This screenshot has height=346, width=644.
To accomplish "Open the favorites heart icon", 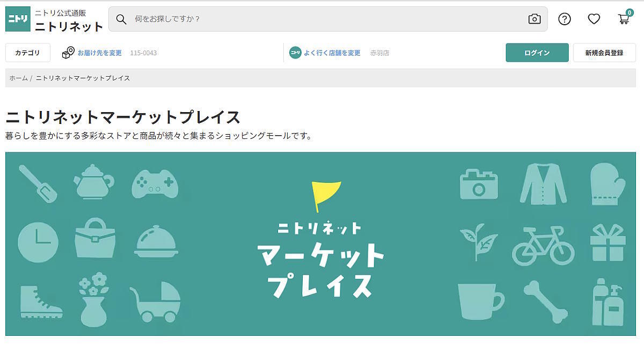I will point(594,19).
